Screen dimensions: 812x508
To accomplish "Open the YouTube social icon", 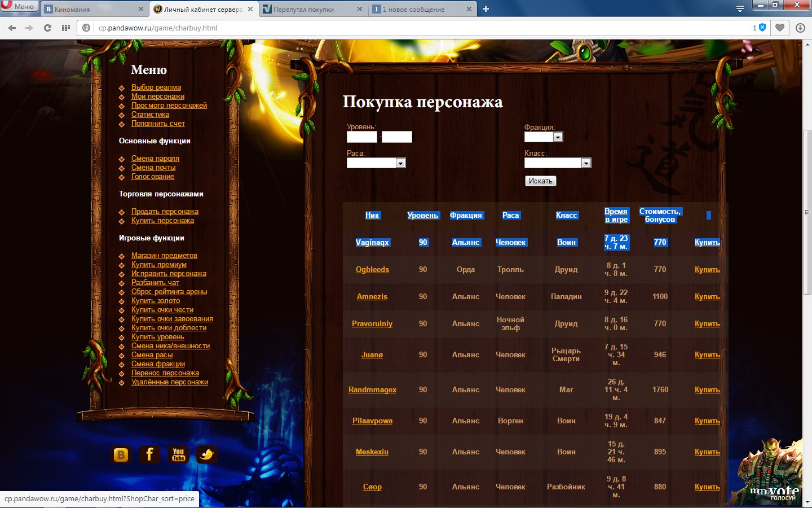I will point(178,455).
